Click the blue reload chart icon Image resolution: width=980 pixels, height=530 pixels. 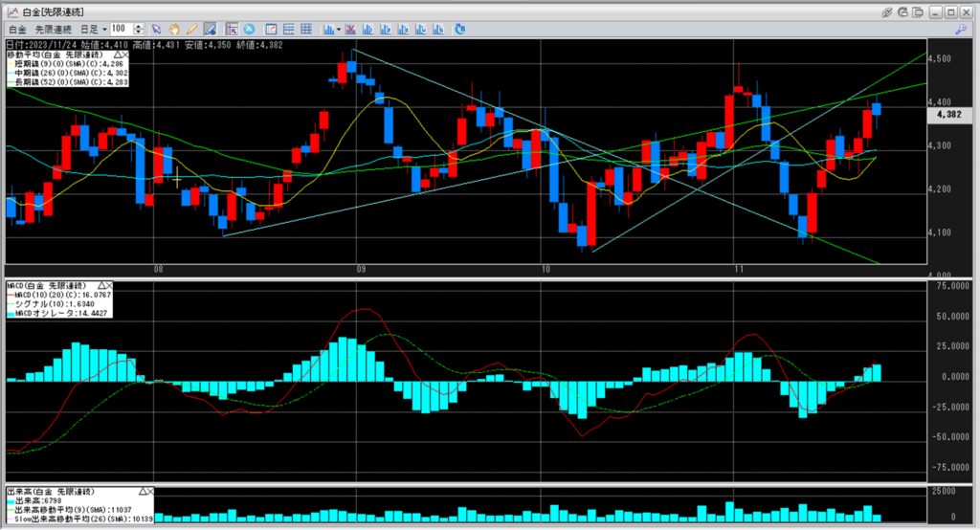(460, 30)
